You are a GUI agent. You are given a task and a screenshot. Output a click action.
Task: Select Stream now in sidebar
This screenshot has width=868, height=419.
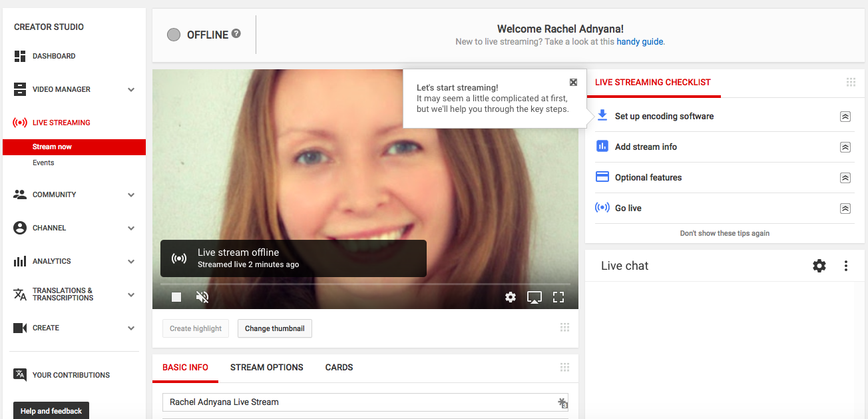pos(74,147)
